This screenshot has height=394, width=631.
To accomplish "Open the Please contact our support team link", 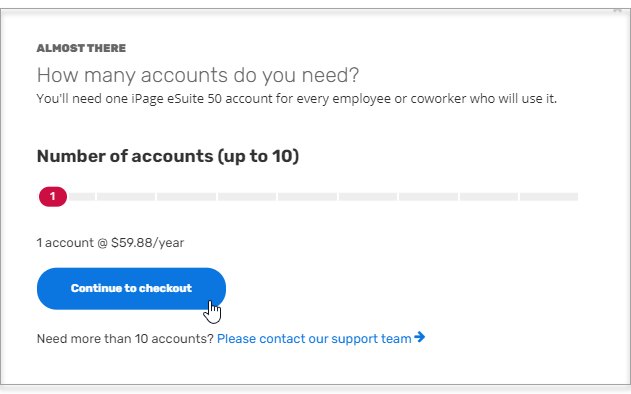I will tap(314, 339).
